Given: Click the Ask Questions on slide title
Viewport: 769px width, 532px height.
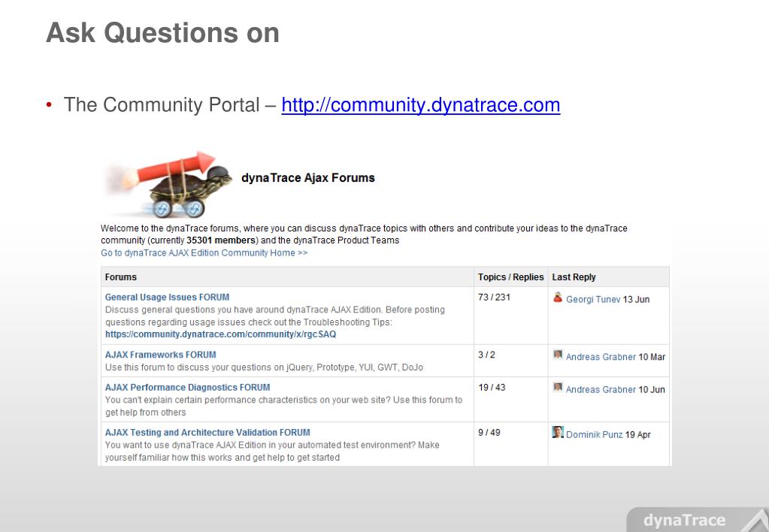Looking at the screenshot, I should pyautogui.click(x=163, y=33).
